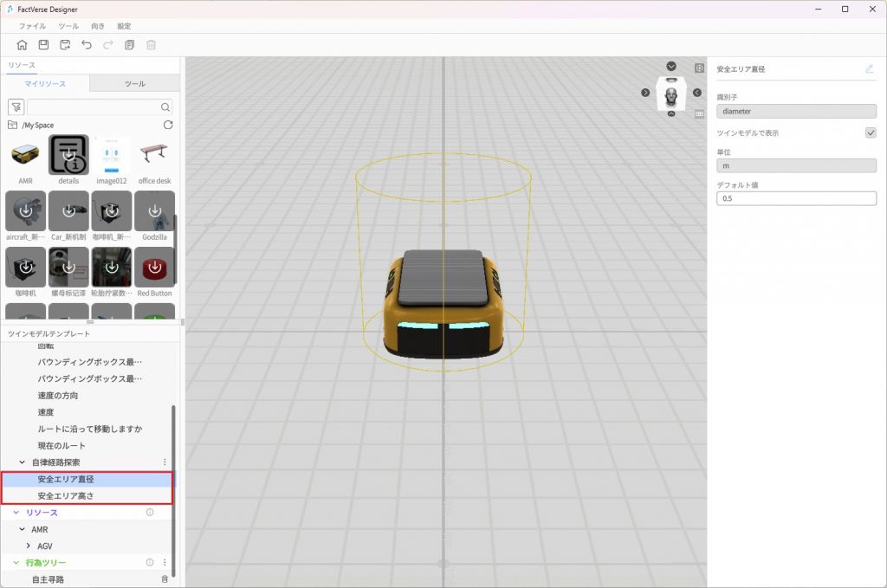The width and height of the screenshot is (887, 588).
Task: Refresh the My Space resource list
Action: pyautogui.click(x=168, y=126)
